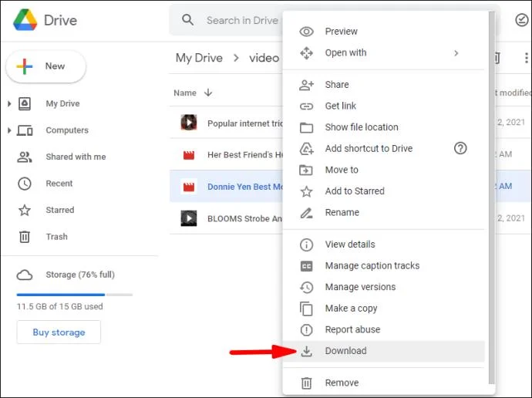
Task: Select Make a copy menu entry
Action: (x=383, y=309)
